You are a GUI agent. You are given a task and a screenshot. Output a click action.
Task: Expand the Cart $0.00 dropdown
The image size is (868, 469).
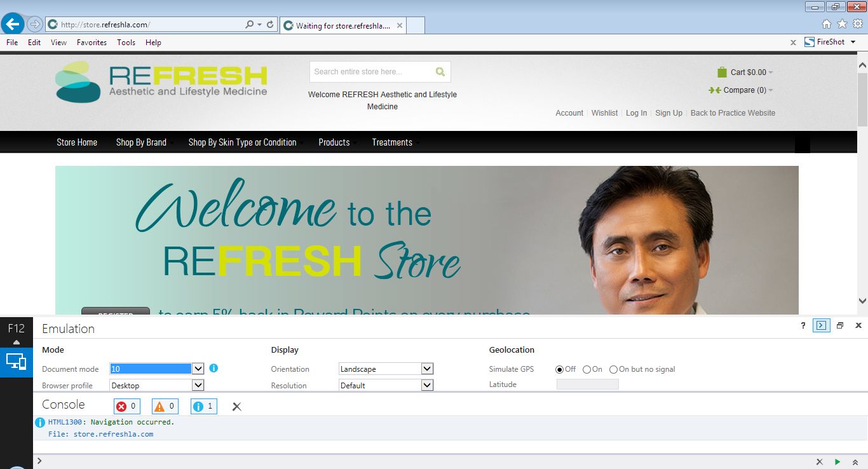pos(771,72)
